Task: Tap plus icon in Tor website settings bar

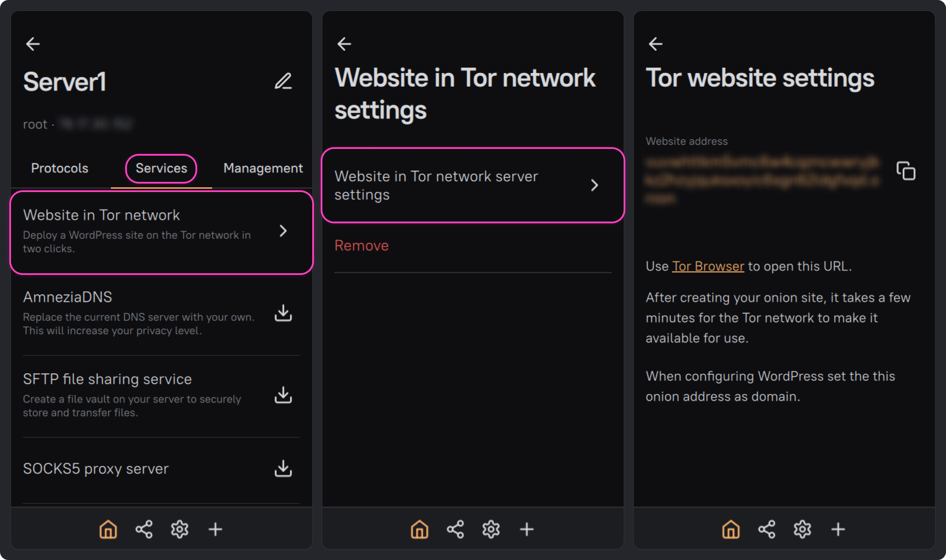Action: click(x=838, y=529)
